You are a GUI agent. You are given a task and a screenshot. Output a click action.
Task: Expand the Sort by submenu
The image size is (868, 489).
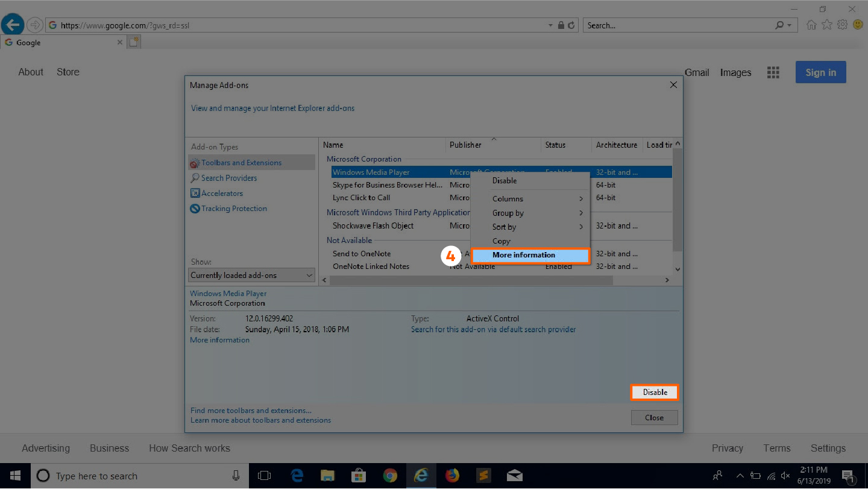point(530,227)
